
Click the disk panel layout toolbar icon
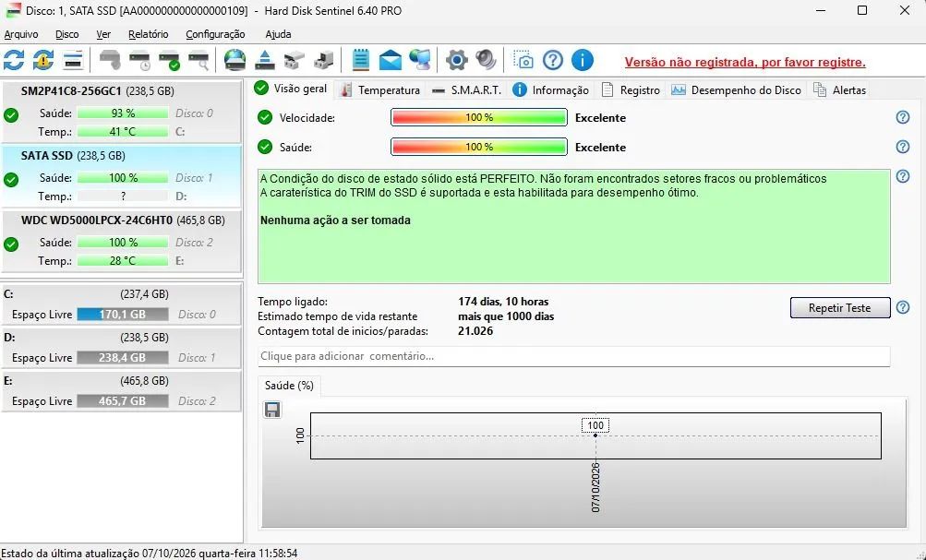point(73,60)
